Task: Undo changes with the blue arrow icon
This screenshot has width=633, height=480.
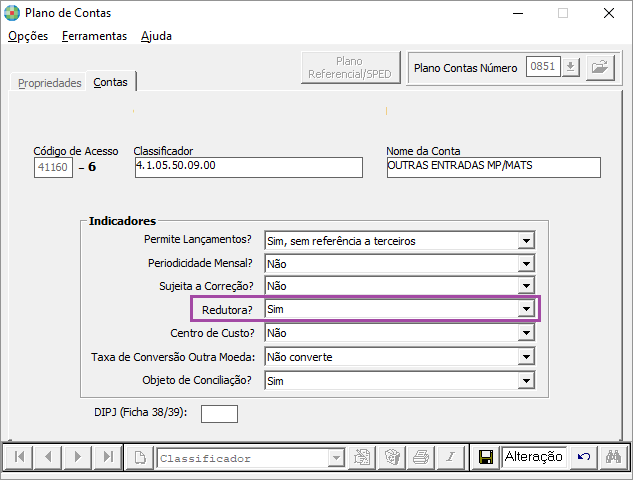Action: (x=584, y=457)
